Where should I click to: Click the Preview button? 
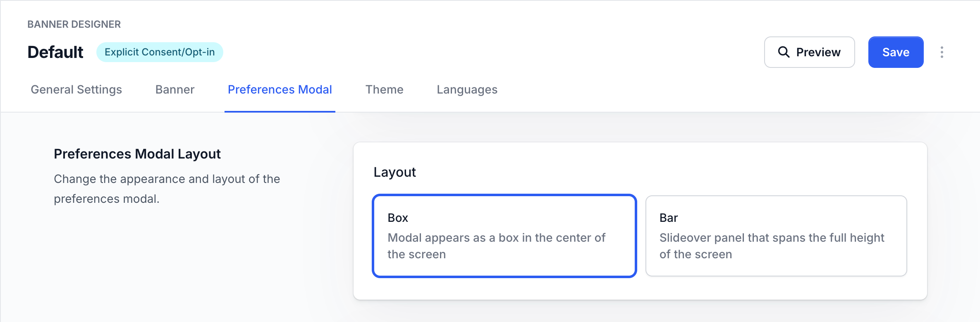point(809,52)
